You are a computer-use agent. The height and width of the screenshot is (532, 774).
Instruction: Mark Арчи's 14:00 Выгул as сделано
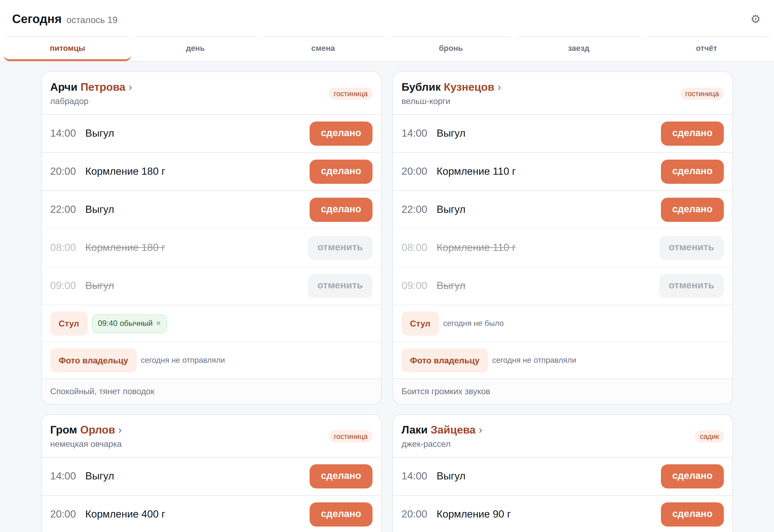click(x=341, y=133)
